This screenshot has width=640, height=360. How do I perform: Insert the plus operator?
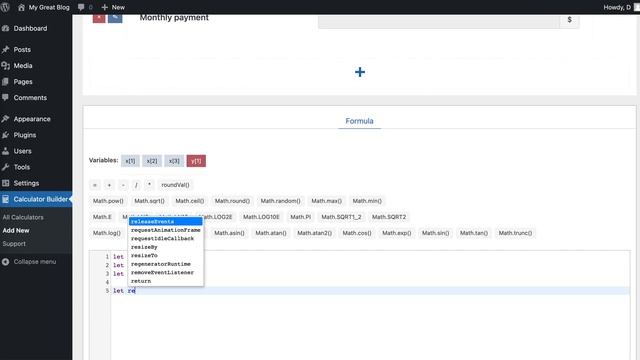109,185
